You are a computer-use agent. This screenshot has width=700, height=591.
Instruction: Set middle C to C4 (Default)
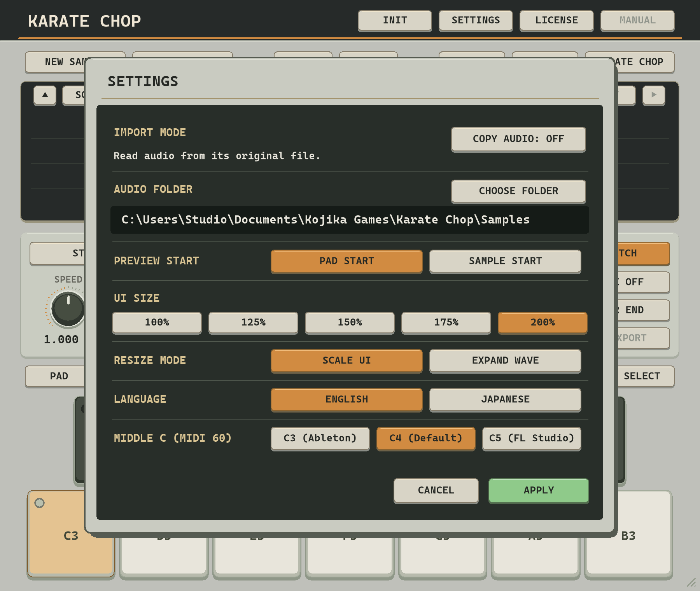(426, 439)
